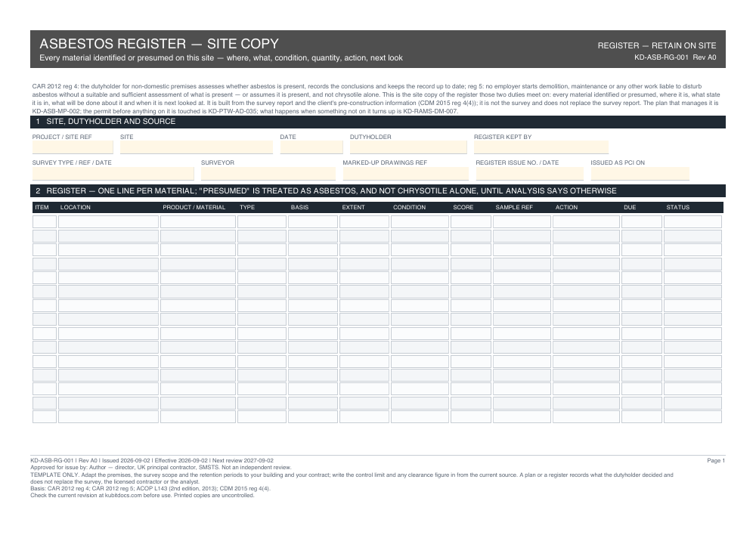Click the Survey Type / Ref / Date field
The image size is (756, 535).
113,173
